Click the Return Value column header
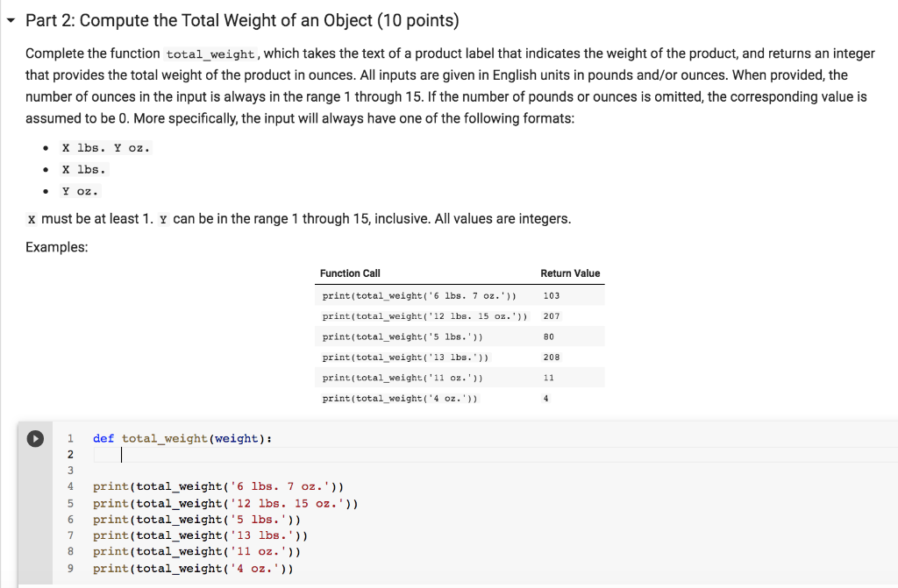898x588 pixels. coord(570,273)
